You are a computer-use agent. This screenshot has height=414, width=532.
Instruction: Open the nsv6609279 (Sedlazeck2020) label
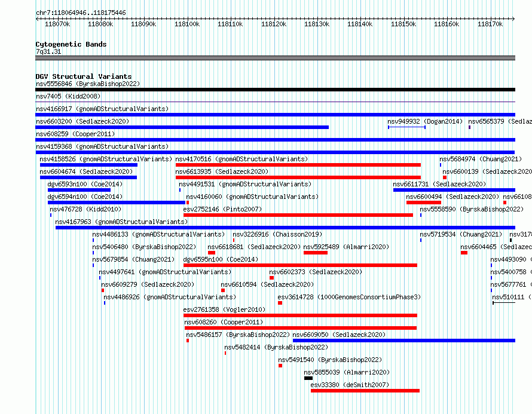[x=148, y=284]
